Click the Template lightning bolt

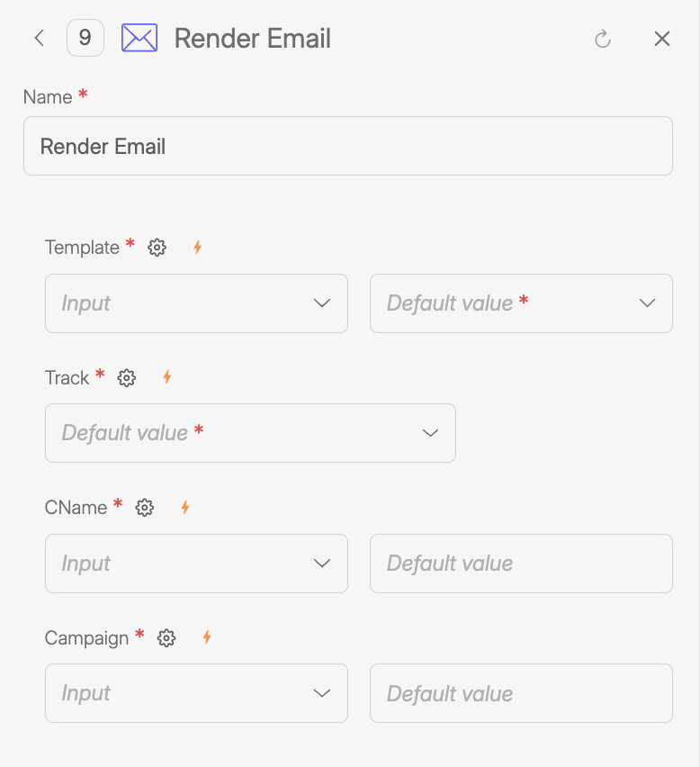tap(197, 247)
